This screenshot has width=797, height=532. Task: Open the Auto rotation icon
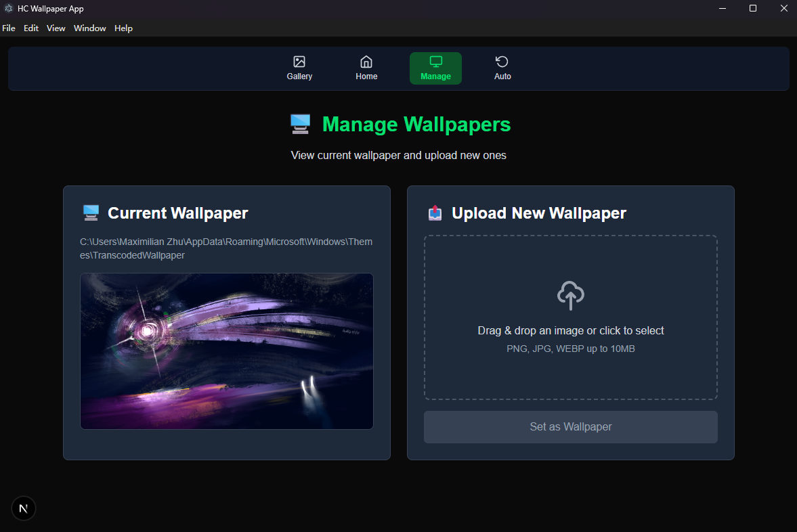pyautogui.click(x=502, y=61)
